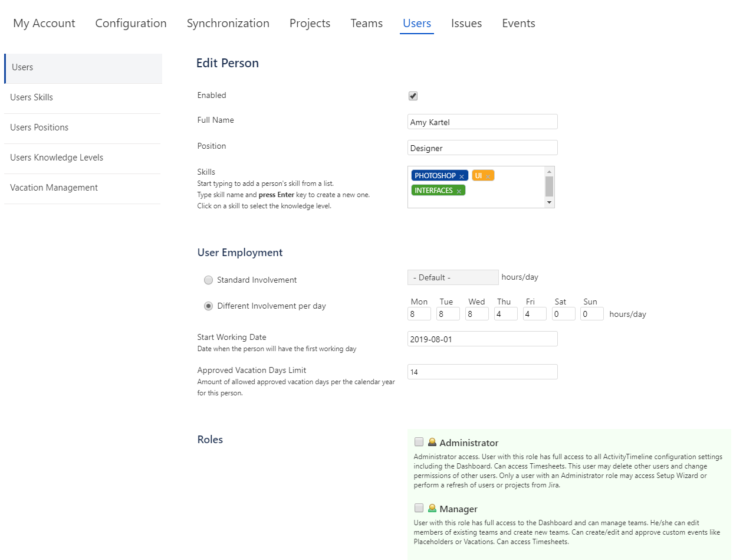The image size is (756, 560).
Task: Open the Default hours/day dropdown
Action: click(x=452, y=277)
